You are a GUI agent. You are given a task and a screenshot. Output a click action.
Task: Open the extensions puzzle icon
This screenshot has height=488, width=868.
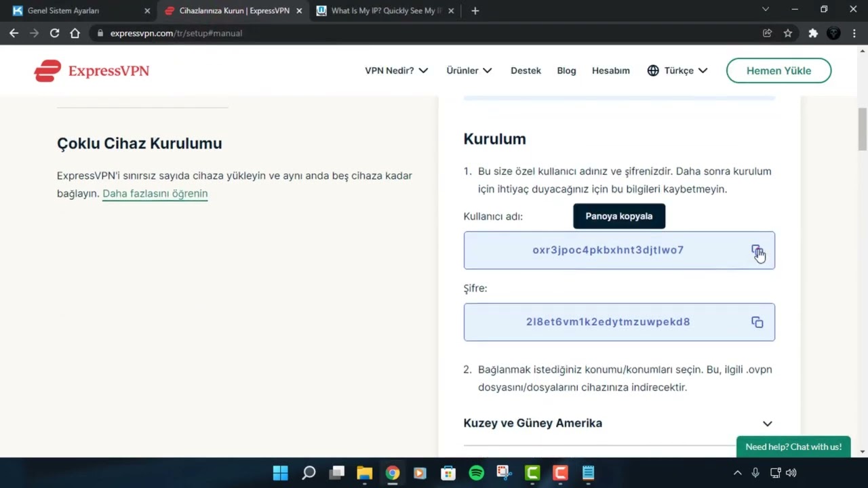(813, 33)
